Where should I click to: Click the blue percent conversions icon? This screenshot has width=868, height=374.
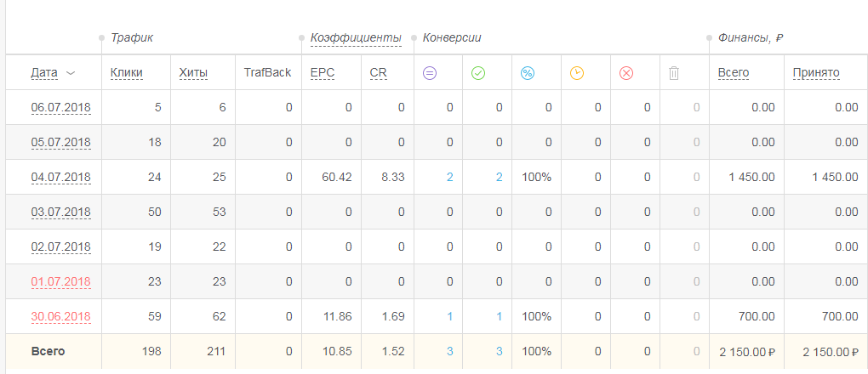528,73
